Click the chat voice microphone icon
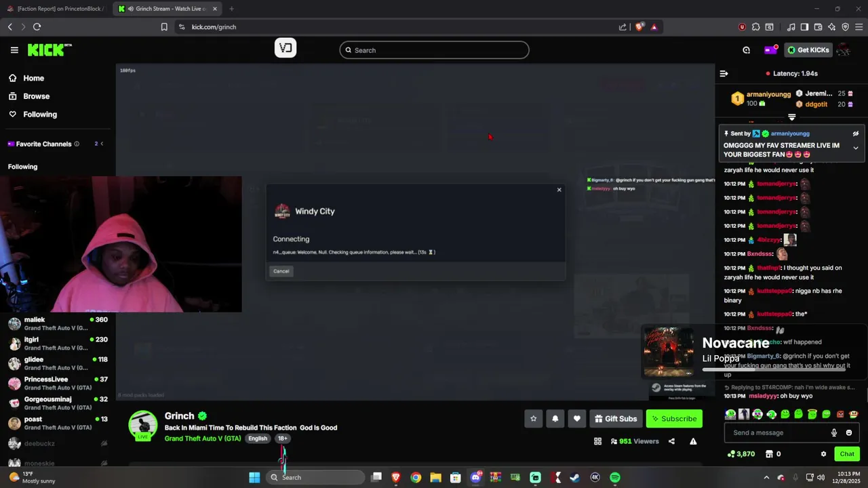Screen dimensions: 868x488 [834, 432]
